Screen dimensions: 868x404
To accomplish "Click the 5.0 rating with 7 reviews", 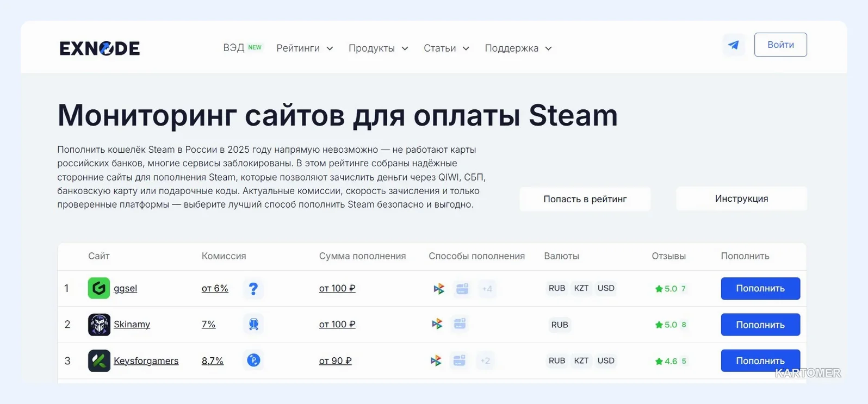I will pyautogui.click(x=671, y=289).
